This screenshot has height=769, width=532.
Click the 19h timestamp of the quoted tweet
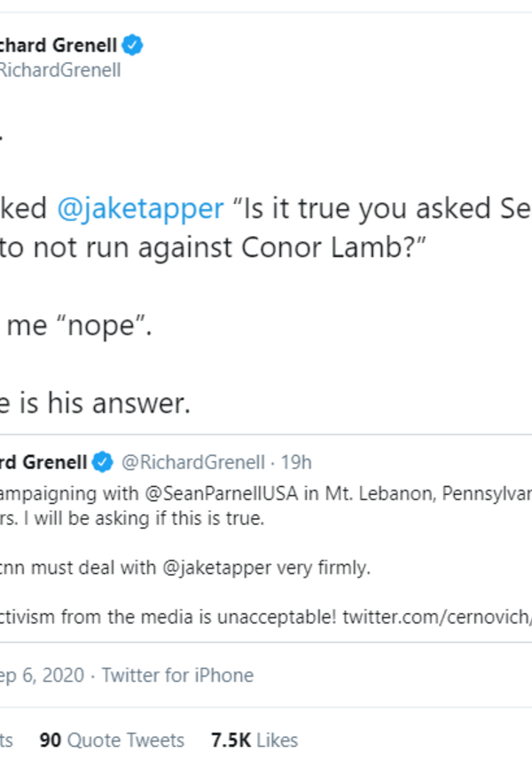pos(296,462)
